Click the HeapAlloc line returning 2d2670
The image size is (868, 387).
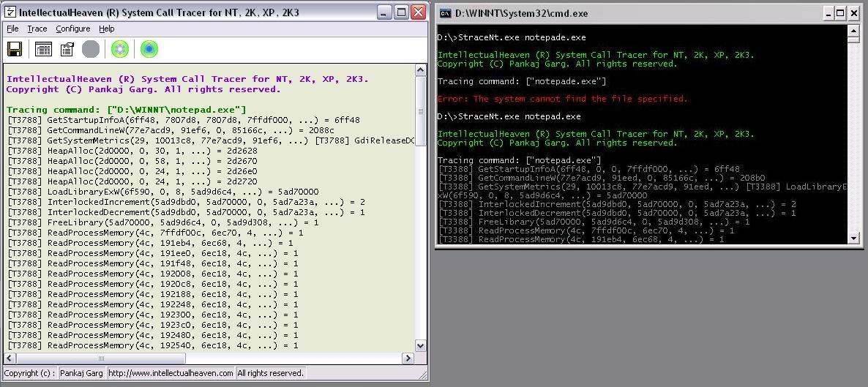point(132,160)
